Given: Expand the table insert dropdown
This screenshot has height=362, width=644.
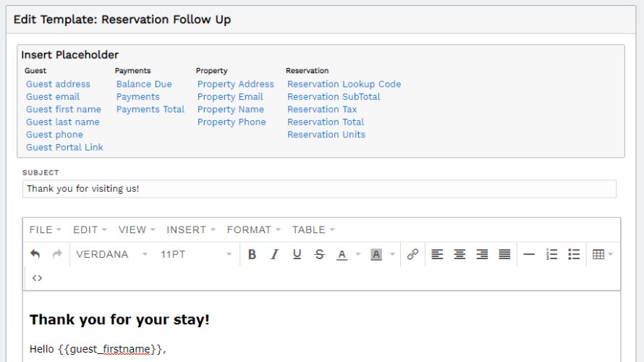Looking at the screenshot, I should click(x=610, y=254).
